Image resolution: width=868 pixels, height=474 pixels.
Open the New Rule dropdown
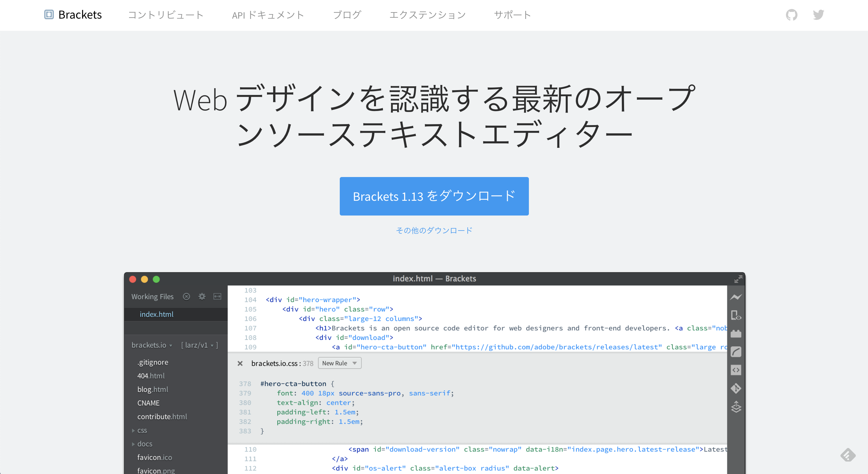point(339,363)
